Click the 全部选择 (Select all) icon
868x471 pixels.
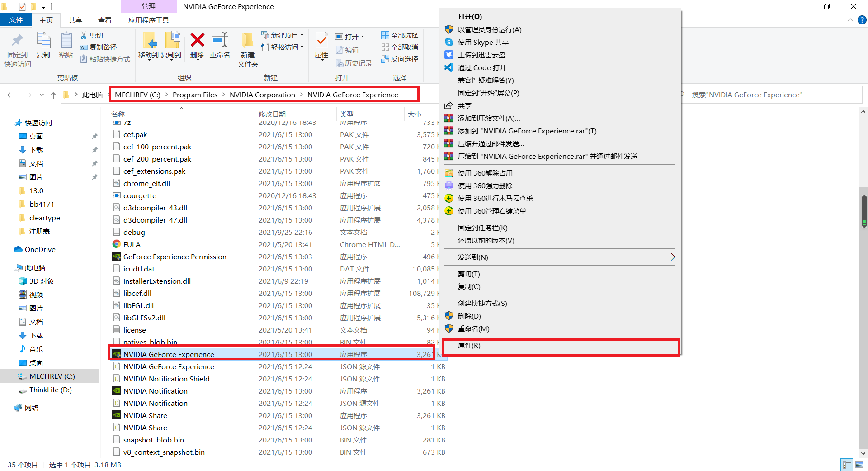point(400,35)
